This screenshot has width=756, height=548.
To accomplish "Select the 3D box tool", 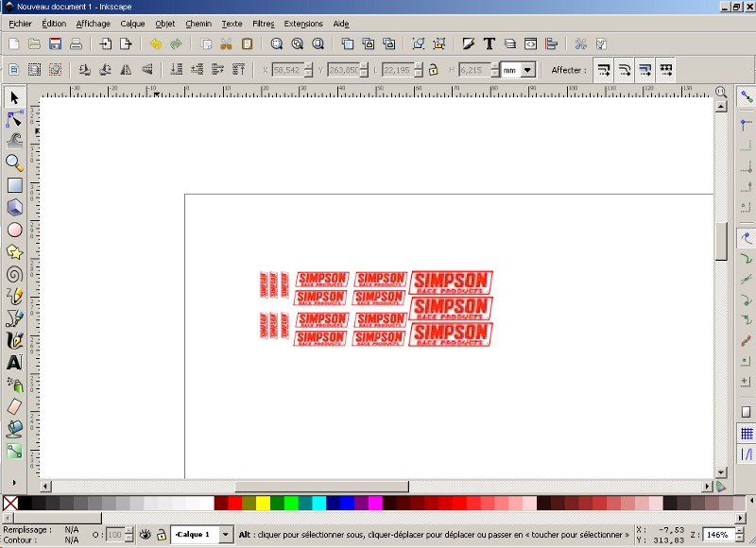I will pyautogui.click(x=14, y=207).
